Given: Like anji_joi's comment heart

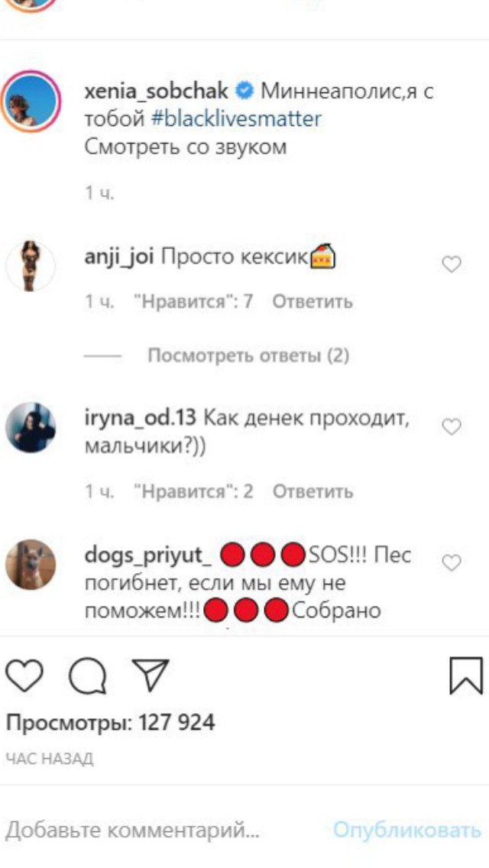Looking at the screenshot, I should tap(452, 266).
